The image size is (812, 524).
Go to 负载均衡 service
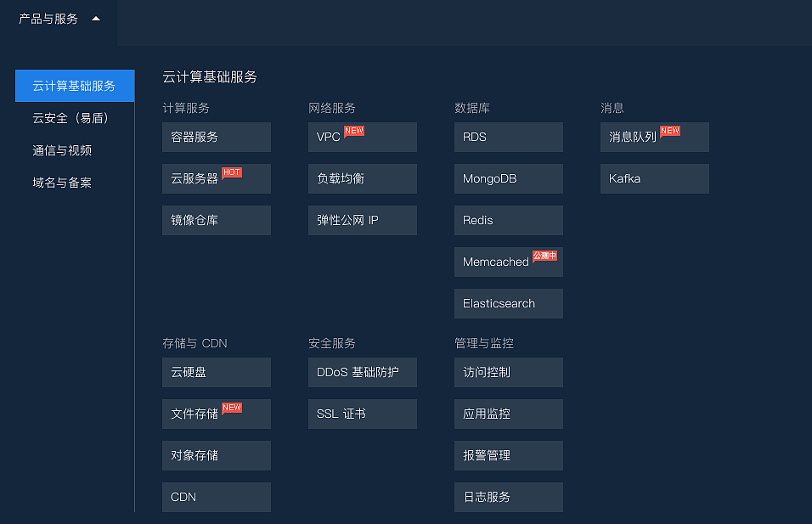[362, 178]
